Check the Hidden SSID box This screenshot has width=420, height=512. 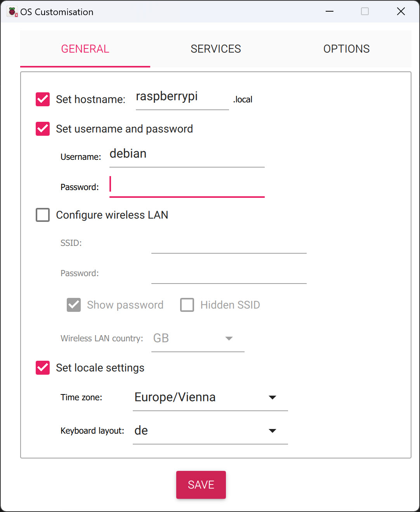tap(187, 305)
